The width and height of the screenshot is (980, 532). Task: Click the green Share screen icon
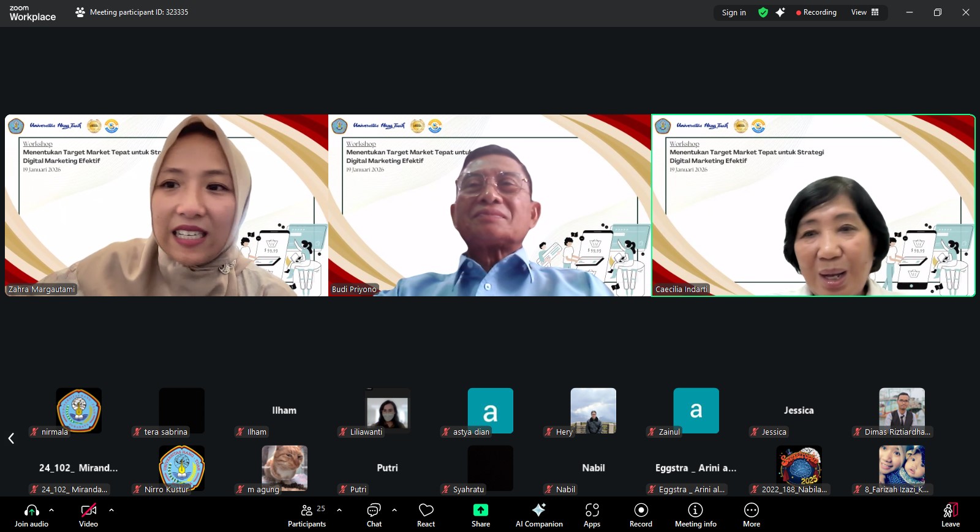pos(481,510)
